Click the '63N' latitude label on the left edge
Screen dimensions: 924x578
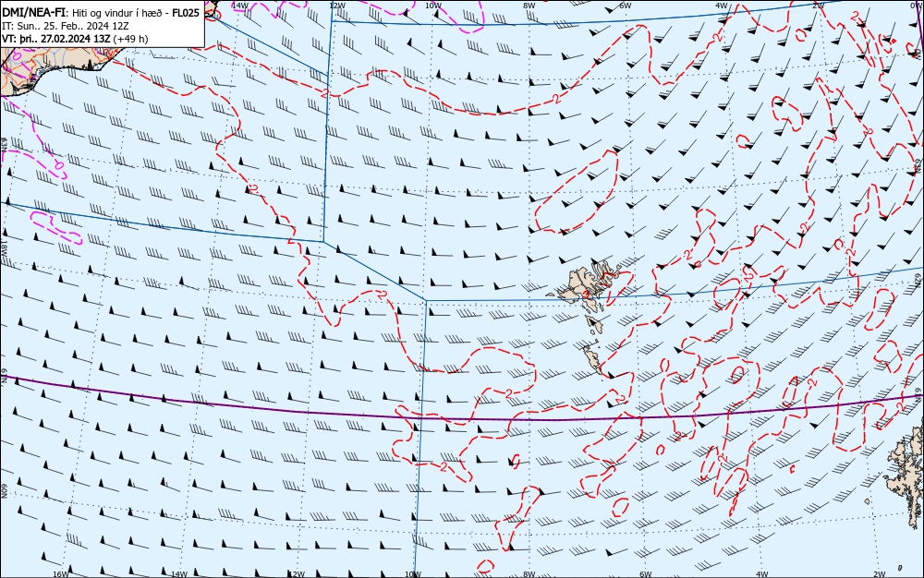tap(4, 145)
